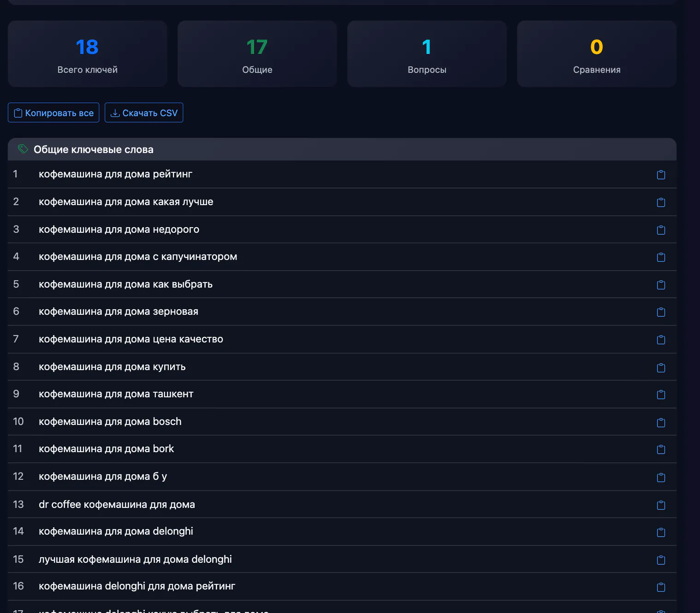Select keyword 'кофемашина для дома как выбрать'
This screenshot has height=613, width=700.
125,284
